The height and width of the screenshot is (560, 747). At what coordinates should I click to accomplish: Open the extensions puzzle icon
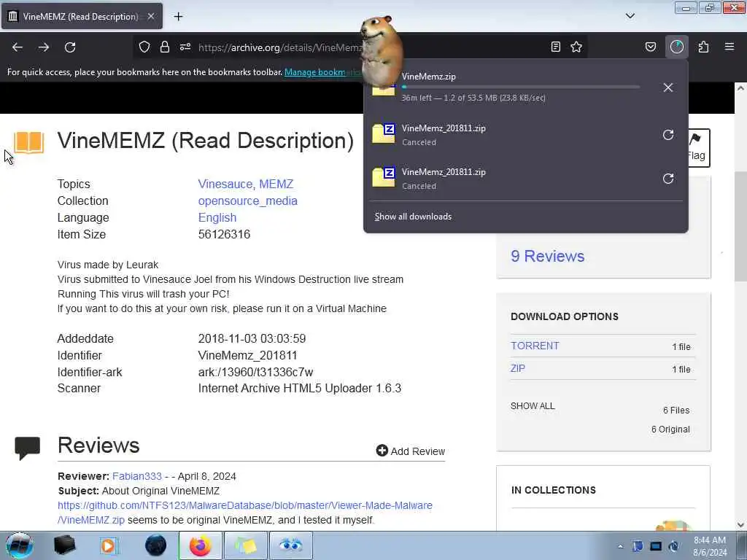coord(703,47)
